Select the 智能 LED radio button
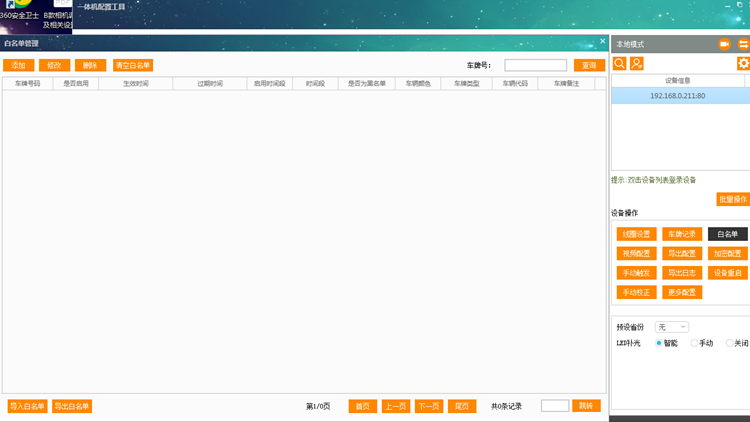This screenshot has width=750, height=422. (x=659, y=343)
